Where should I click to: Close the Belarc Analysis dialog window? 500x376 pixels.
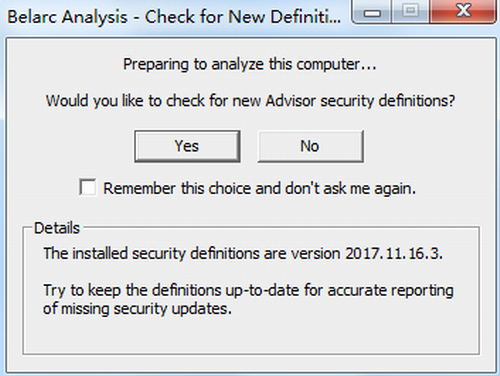[x=463, y=11]
